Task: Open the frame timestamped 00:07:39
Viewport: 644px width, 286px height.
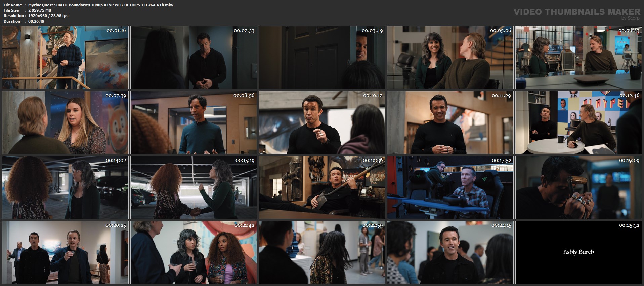Action: 65,122
